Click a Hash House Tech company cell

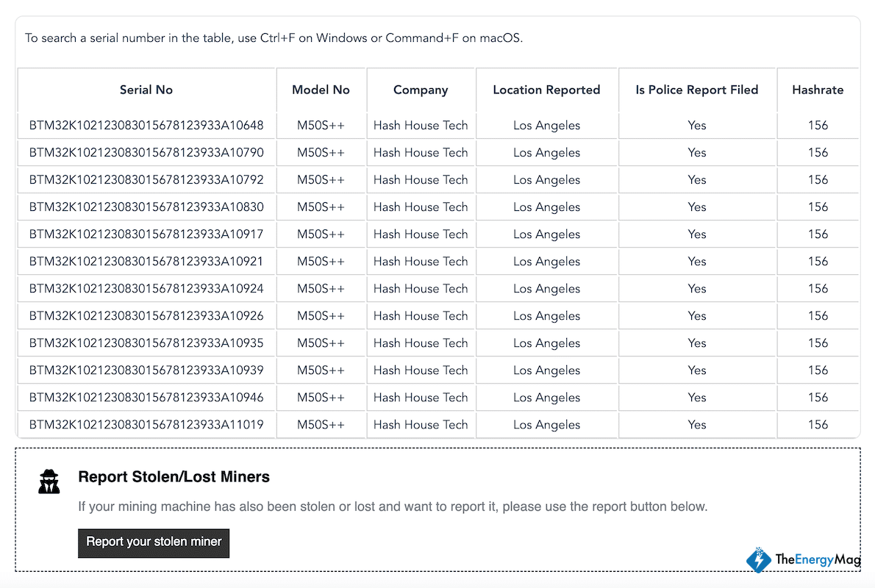(421, 125)
